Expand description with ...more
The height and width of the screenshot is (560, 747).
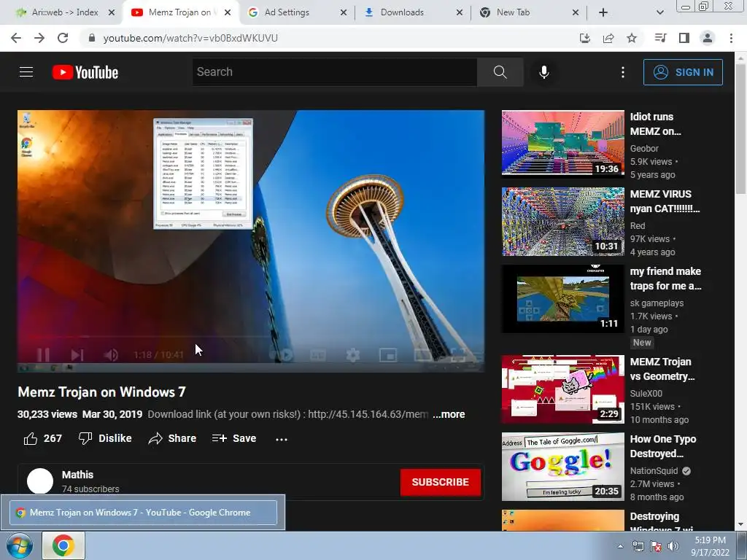click(449, 414)
